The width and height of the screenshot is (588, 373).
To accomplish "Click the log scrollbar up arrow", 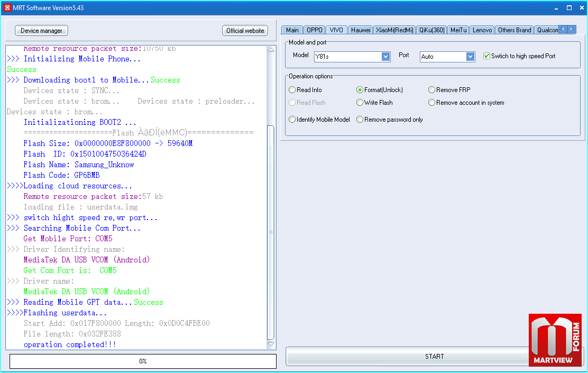I will click(x=271, y=50).
